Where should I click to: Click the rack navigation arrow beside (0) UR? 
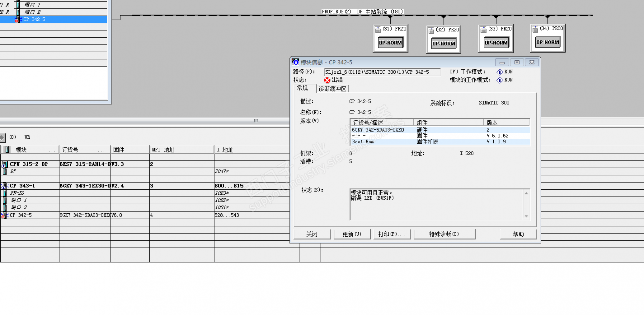coord(2,137)
